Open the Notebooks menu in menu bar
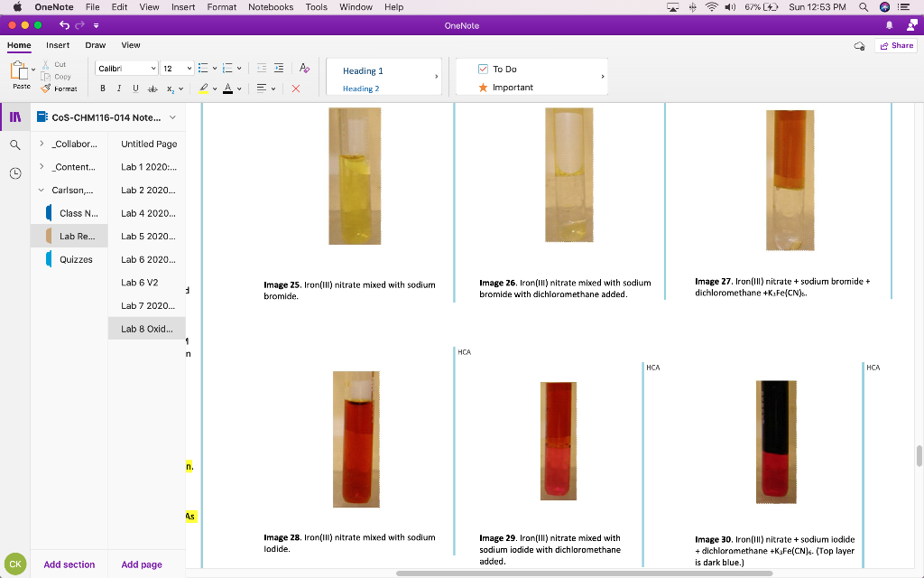This screenshot has height=578, width=924. [271, 7]
